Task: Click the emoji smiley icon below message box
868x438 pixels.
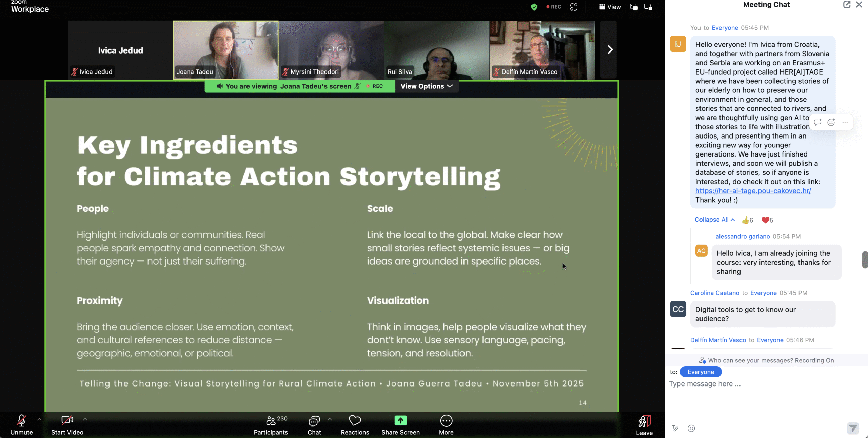Action: point(691,429)
